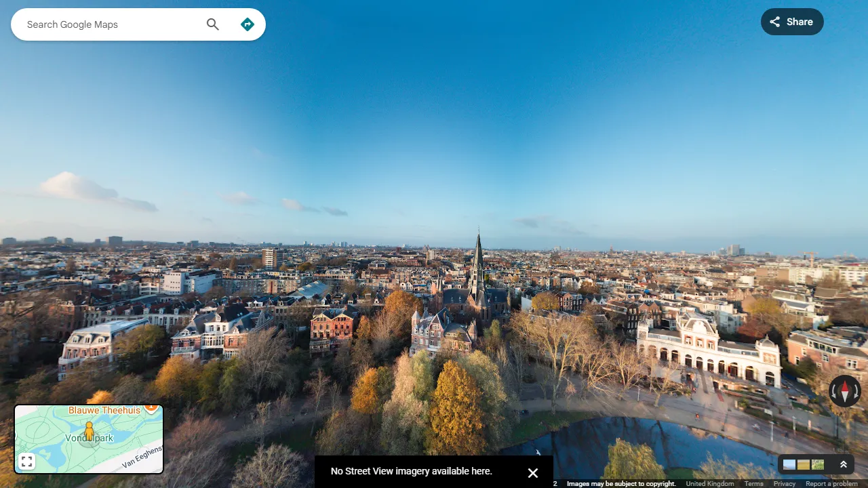Viewport: 868px width, 488px height.
Task: Open the Terms link
Action: (754, 484)
